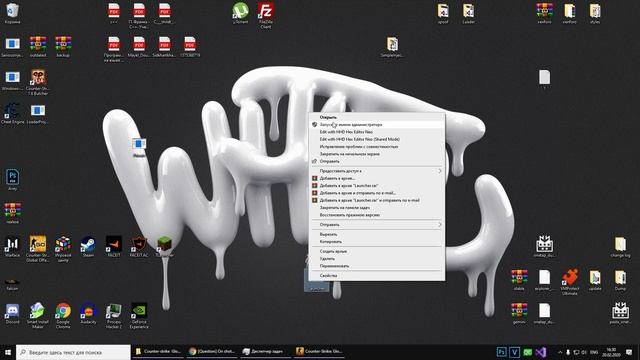The height and width of the screenshot is (360, 640).
Task: Choose 'Восстановить прежнюю версию'
Action: (377, 215)
